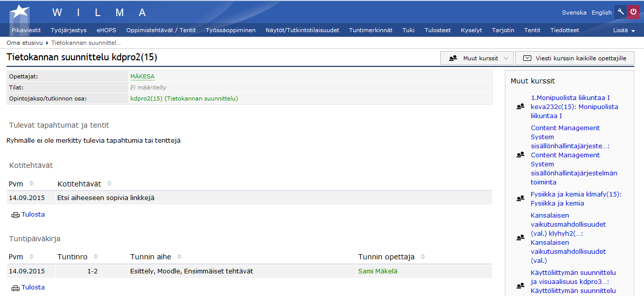
Task: Click page title Tietokannan suunnittelu kdpro2(15)
Action: tap(82, 58)
